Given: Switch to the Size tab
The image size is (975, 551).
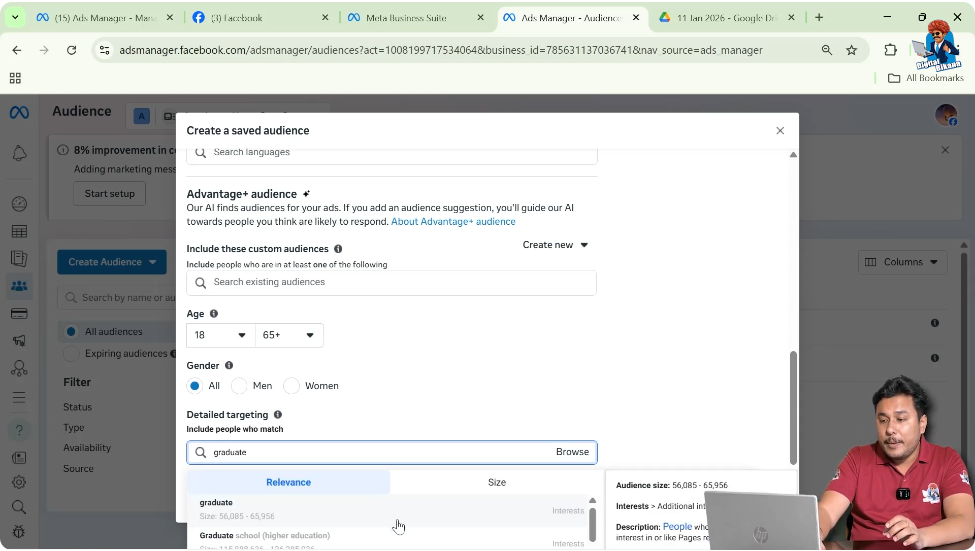Looking at the screenshot, I should 496,482.
